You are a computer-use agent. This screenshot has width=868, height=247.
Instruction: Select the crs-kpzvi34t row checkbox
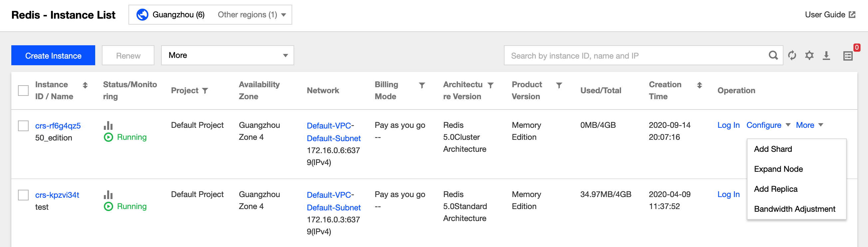pyautogui.click(x=23, y=195)
